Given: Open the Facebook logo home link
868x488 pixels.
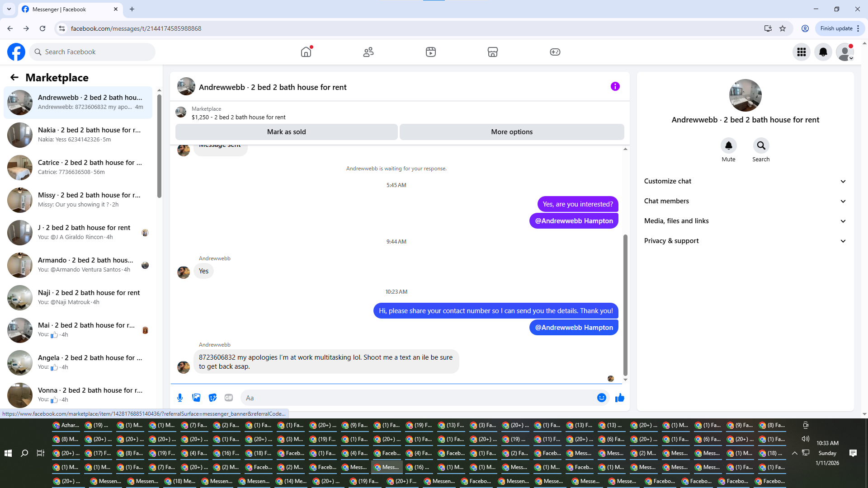Looking at the screenshot, I should coord(16,52).
